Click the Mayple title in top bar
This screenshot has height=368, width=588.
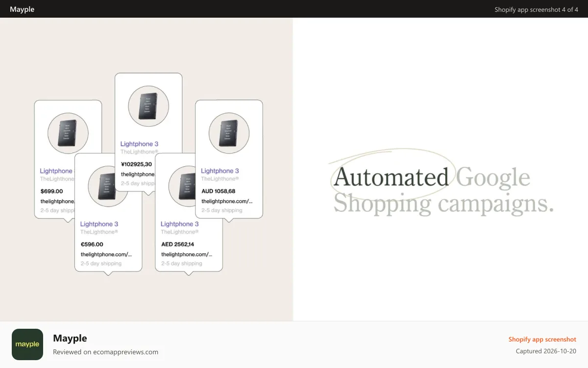[22, 9]
